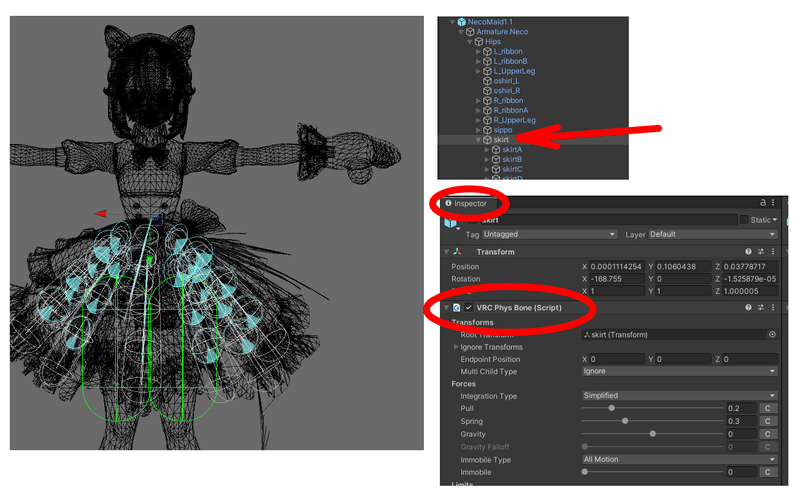Click the cube icon beside oshiri_L
Viewport: 800px width, 501px height.
click(487, 81)
